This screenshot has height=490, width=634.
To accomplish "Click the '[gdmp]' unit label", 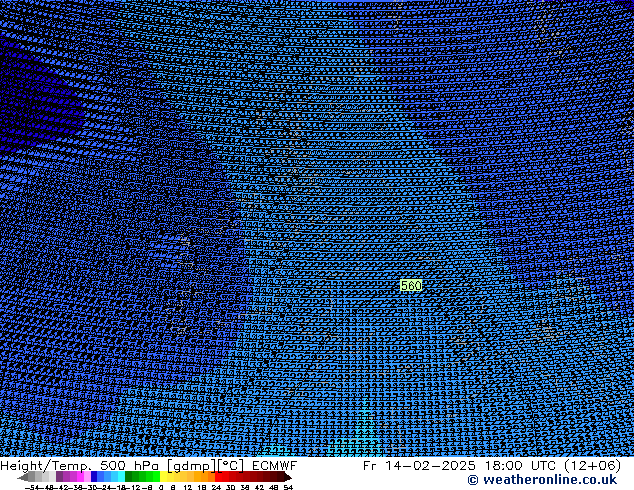I will point(192,466).
